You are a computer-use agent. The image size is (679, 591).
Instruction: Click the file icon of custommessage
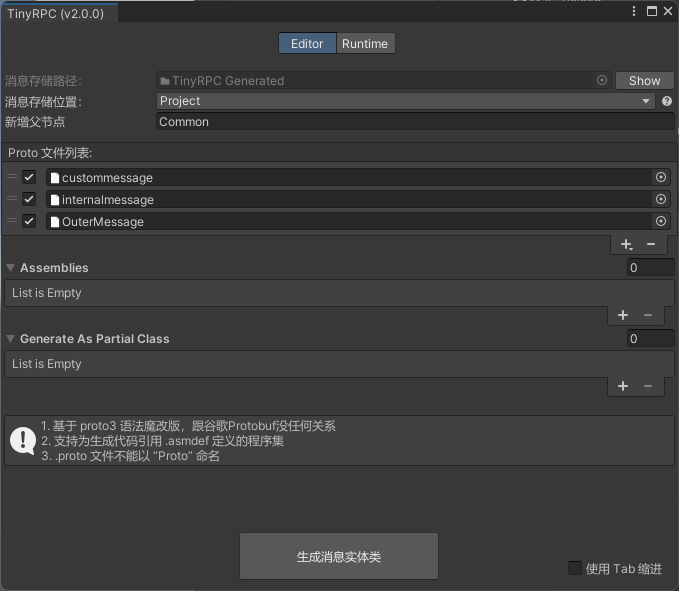point(55,178)
